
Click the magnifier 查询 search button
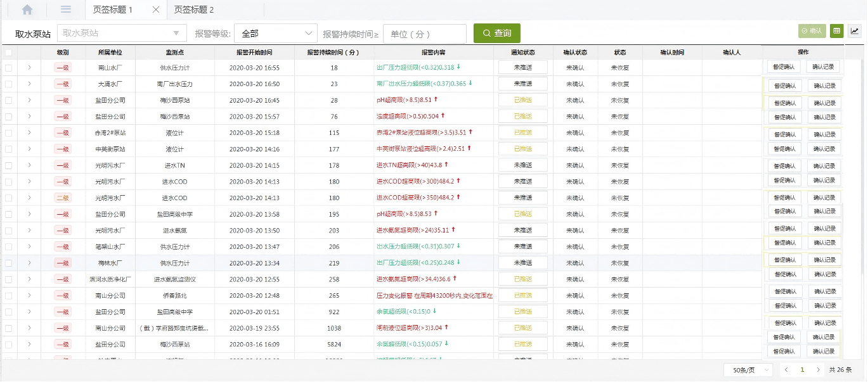click(x=496, y=33)
